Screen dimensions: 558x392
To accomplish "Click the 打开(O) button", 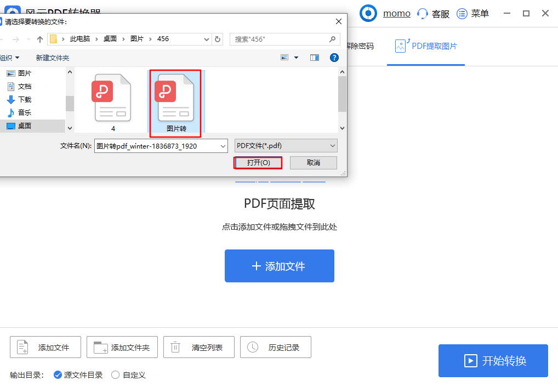I will [258, 162].
